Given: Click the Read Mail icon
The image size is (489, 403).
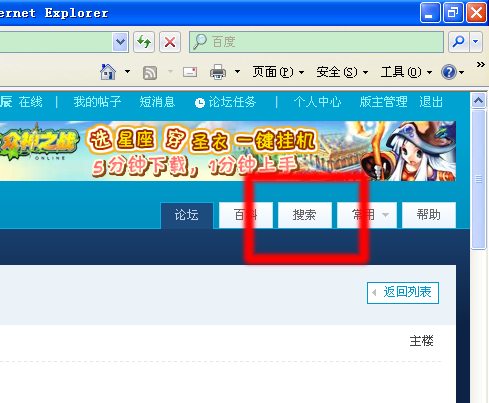Looking at the screenshot, I should 190,72.
